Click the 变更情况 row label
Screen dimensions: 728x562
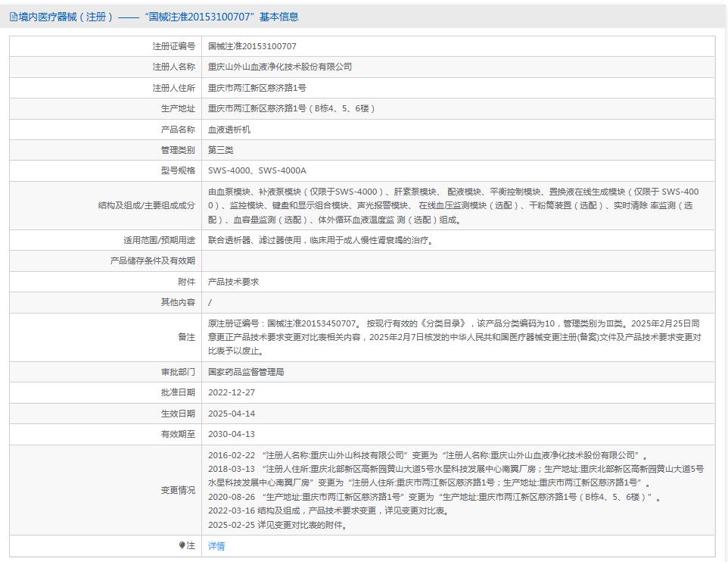point(178,490)
